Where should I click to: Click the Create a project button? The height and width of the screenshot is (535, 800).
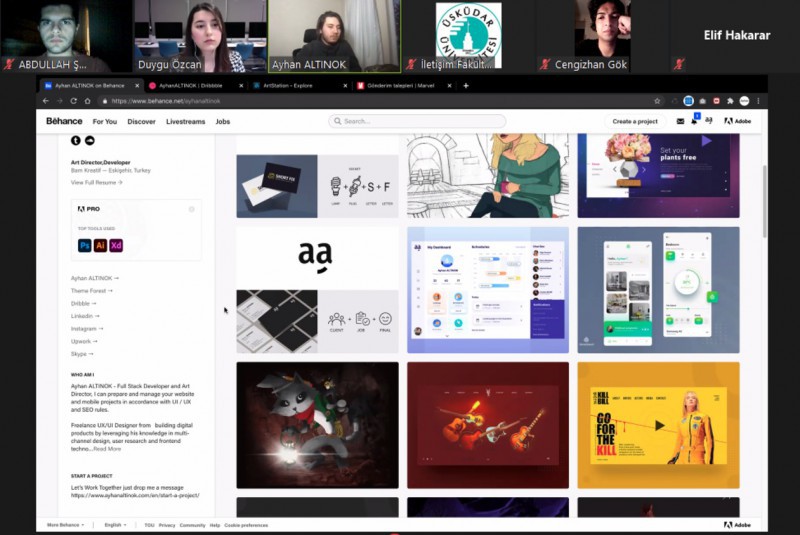pyautogui.click(x=635, y=121)
